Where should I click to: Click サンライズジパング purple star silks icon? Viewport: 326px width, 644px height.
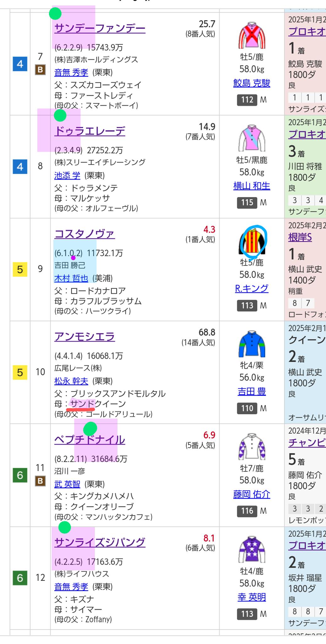click(252, 550)
